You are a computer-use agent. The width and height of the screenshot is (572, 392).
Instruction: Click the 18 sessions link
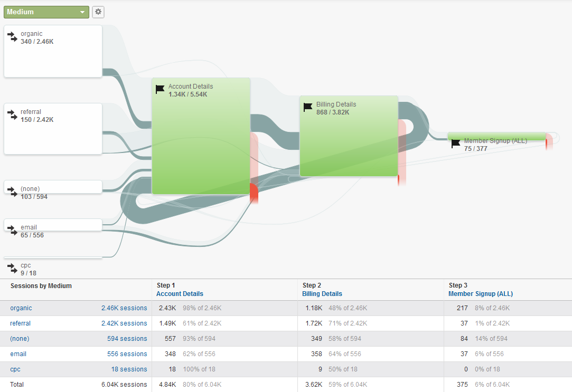pyautogui.click(x=129, y=369)
